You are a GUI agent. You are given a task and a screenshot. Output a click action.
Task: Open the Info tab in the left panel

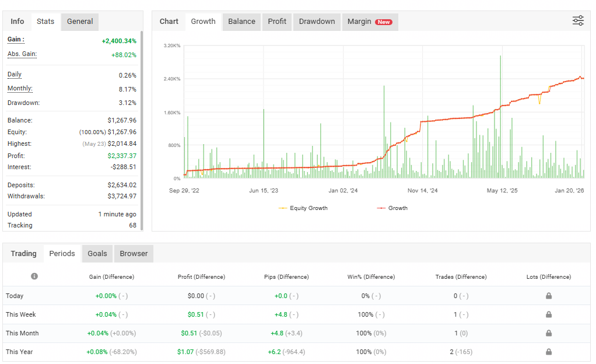pyautogui.click(x=17, y=22)
